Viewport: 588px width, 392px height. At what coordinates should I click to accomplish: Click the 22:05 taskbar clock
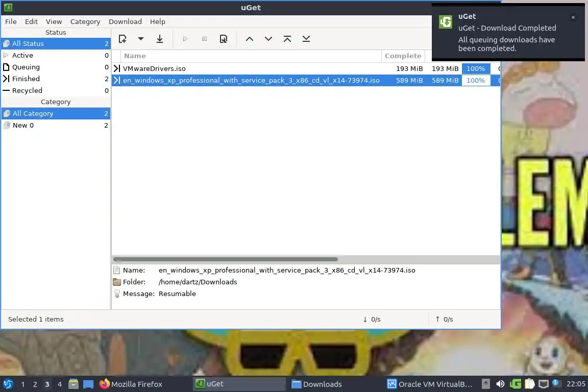pyautogui.click(x=576, y=384)
